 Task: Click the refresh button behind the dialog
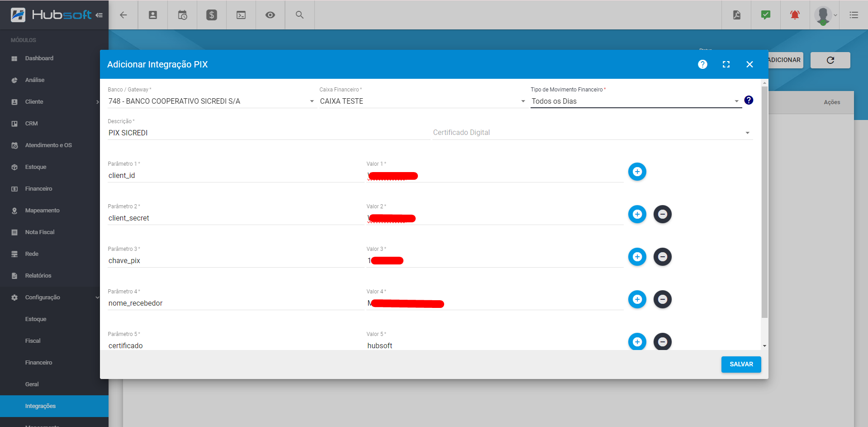(830, 60)
